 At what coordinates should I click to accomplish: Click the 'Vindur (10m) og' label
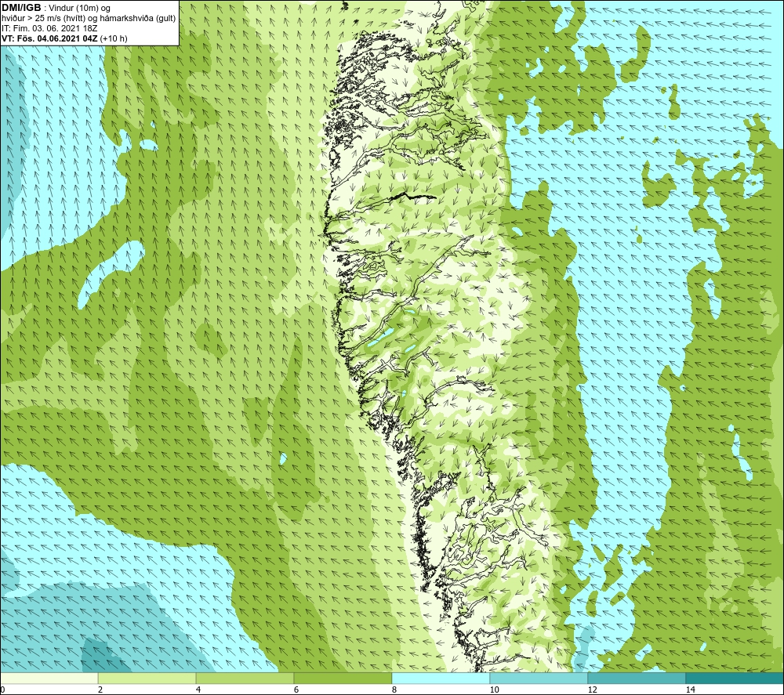[79, 9]
